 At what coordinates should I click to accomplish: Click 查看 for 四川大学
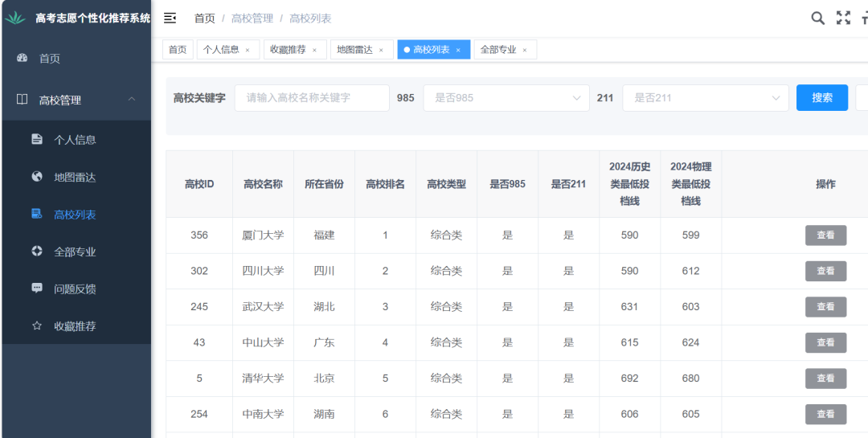click(x=825, y=272)
